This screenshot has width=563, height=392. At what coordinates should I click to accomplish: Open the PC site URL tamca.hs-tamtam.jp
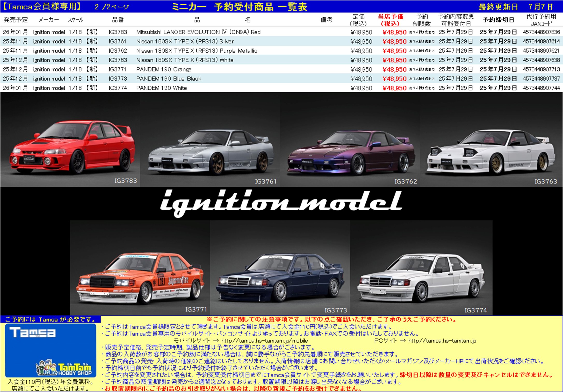(442, 341)
